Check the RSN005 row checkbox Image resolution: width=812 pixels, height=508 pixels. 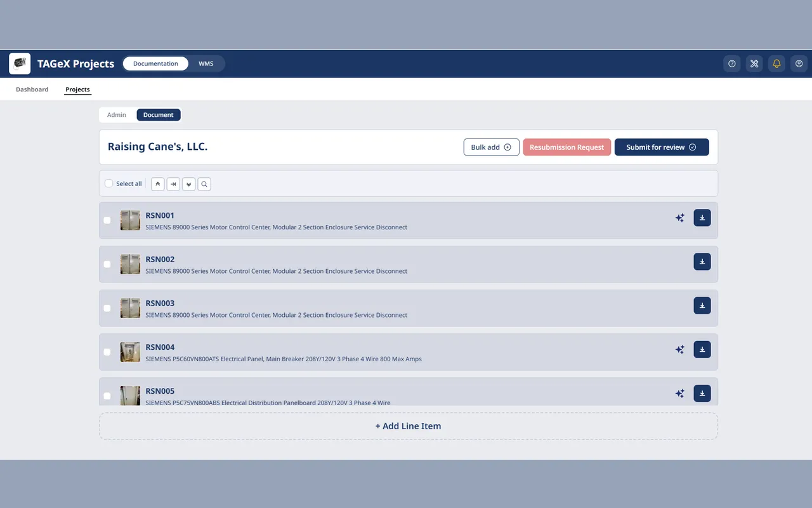(107, 396)
